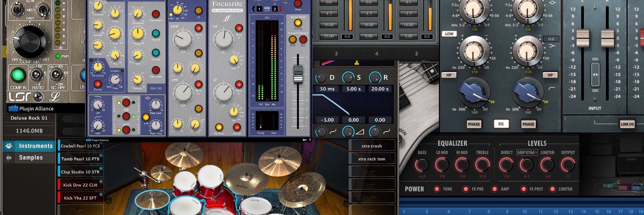Toggle the green COMP IN button
Viewport: 644px width, 215px height.
(18, 74)
